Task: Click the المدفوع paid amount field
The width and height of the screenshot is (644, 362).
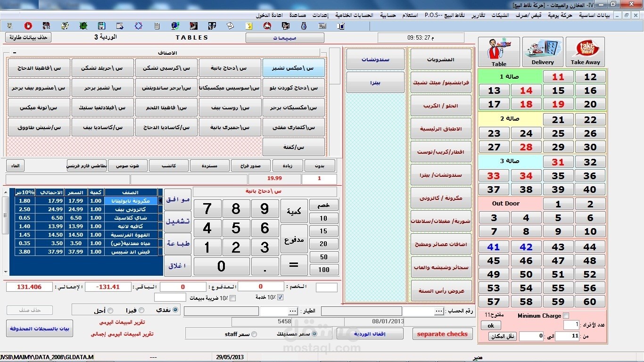Action: (183, 287)
